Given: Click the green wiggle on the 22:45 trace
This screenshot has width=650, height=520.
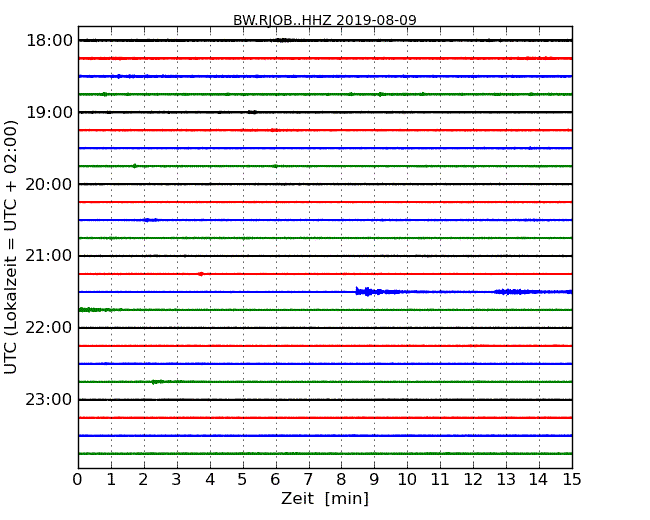Looking at the screenshot, I should [158, 381].
